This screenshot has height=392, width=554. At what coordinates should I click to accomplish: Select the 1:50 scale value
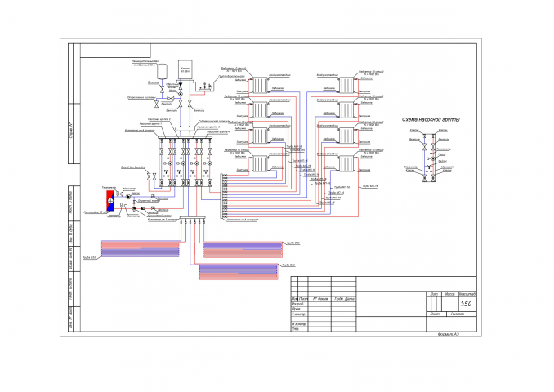coord(467,304)
